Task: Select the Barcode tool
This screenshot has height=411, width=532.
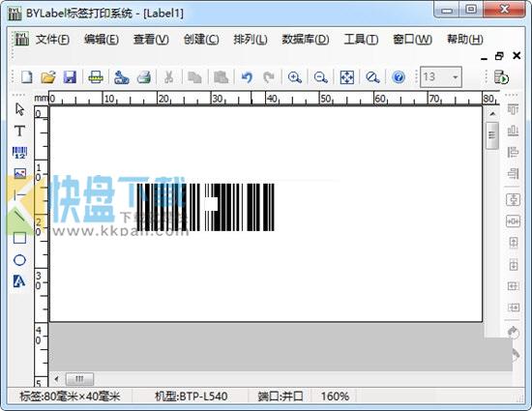Action: point(19,152)
